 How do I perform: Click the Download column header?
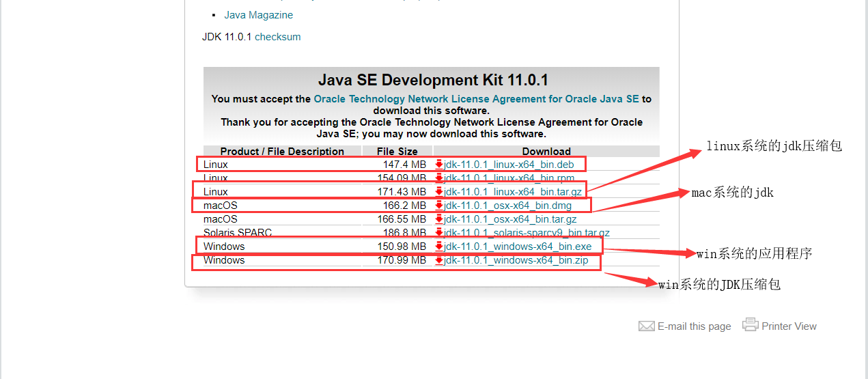click(x=546, y=152)
